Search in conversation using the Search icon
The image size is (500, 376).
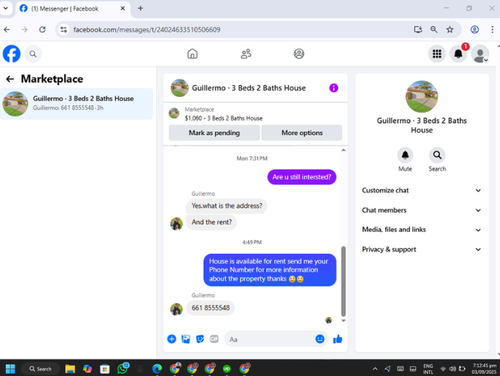(x=437, y=155)
